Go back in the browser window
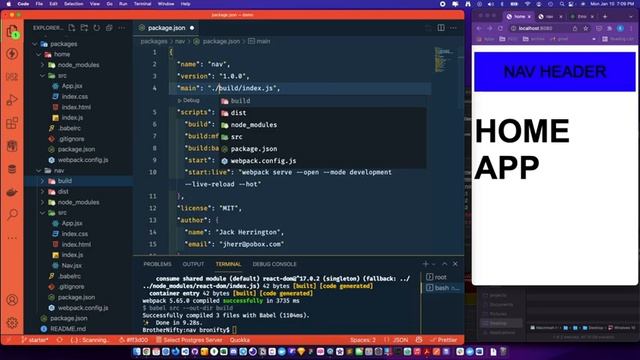 tap(479, 28)
